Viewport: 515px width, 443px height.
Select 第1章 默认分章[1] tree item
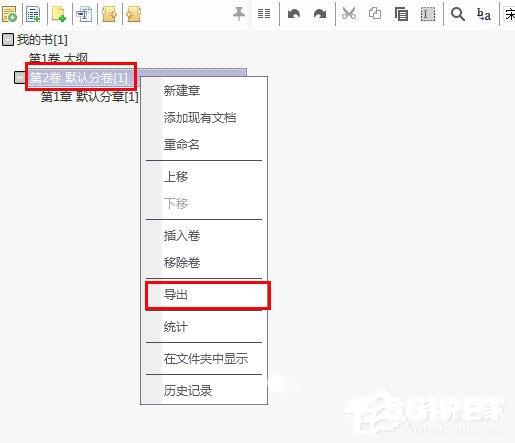click(x=89, y=97)
